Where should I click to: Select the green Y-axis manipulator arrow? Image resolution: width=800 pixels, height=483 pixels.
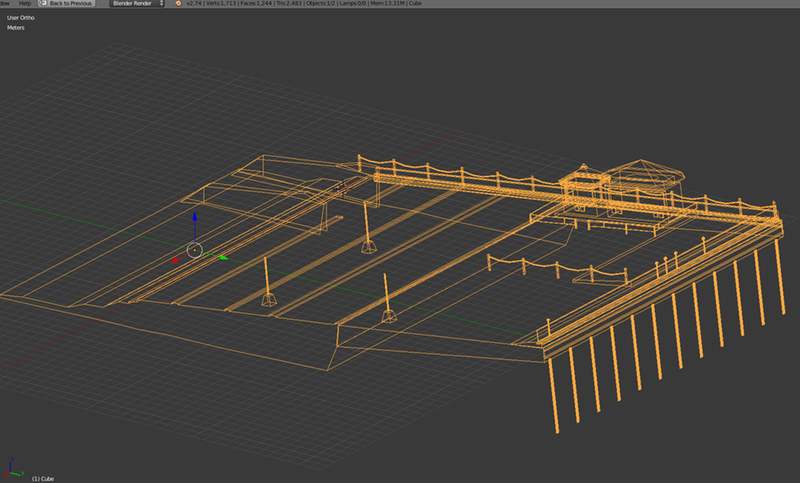(222, 257)
